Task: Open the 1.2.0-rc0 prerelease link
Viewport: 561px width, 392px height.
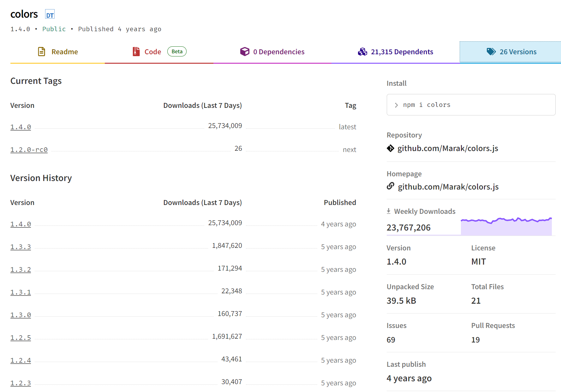Action: pos(29,149)
